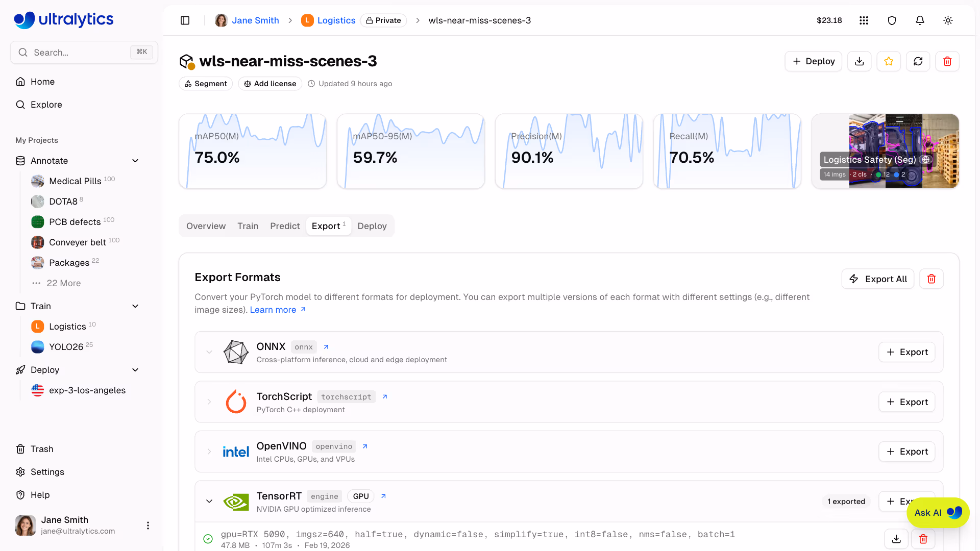
Task: Expand the OpenVINO format row
Action: [x=209, y=452]
